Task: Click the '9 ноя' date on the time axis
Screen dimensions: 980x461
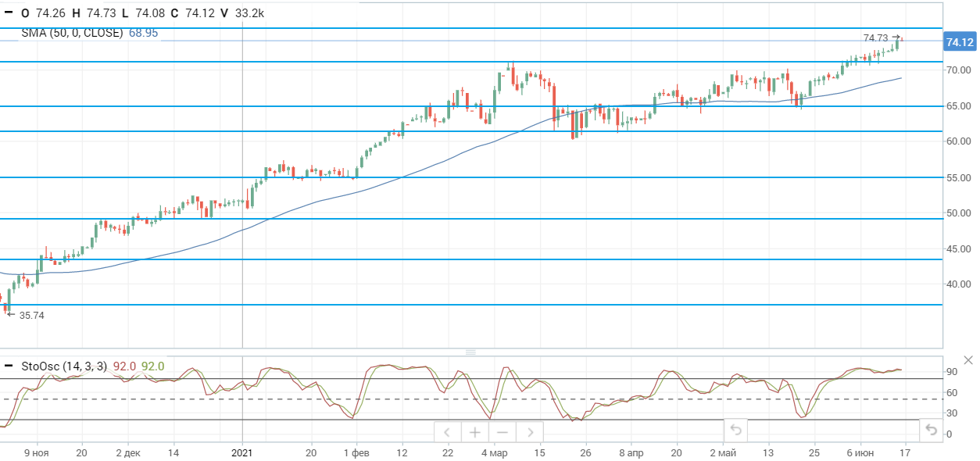Action: (36, 453)
